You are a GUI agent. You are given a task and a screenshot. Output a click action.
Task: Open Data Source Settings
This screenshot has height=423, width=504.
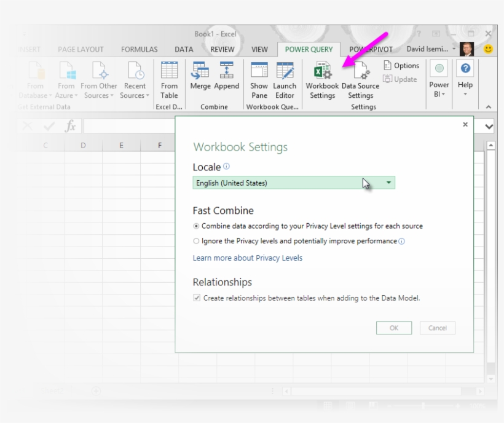pos(360,81)
